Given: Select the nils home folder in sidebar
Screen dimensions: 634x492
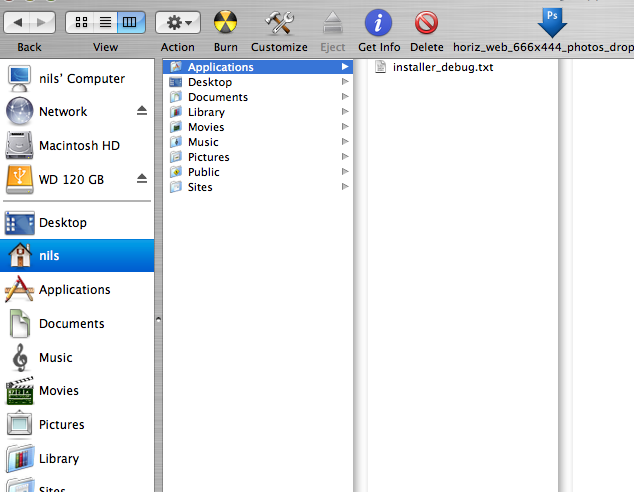Looking at the screenshot, I should tap(77, 256).
